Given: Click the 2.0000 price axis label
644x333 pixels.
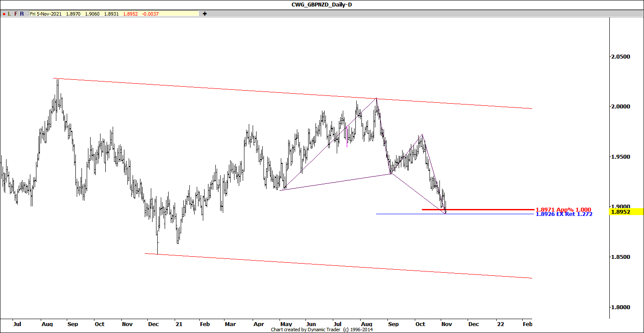Looking at the screenshot, I should pos(620,107).
